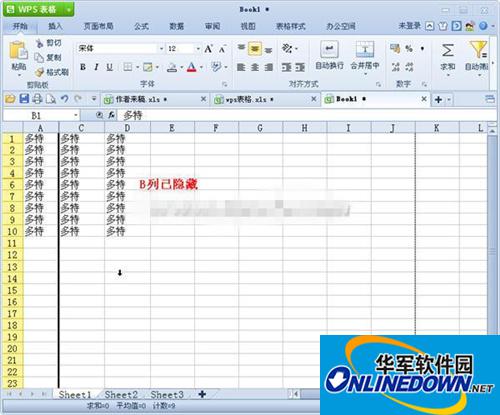
Task: Click the Save disk icon
Action: [24, 99]
